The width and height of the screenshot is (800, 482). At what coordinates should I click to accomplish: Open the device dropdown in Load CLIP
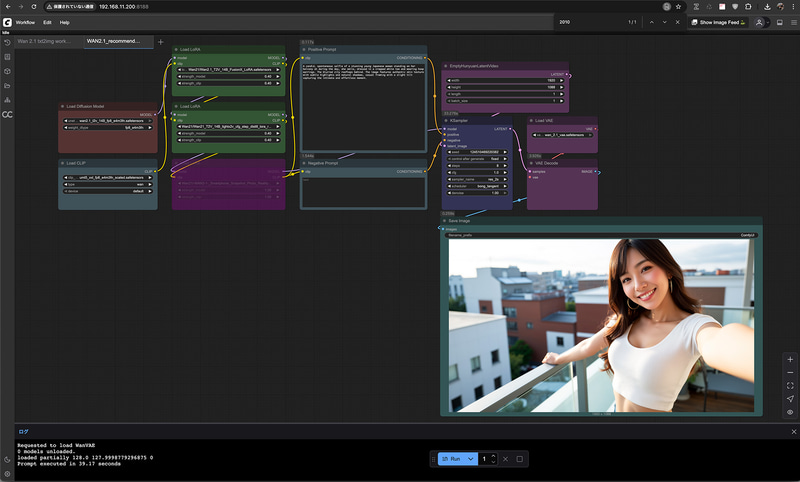tap(108, 191)
